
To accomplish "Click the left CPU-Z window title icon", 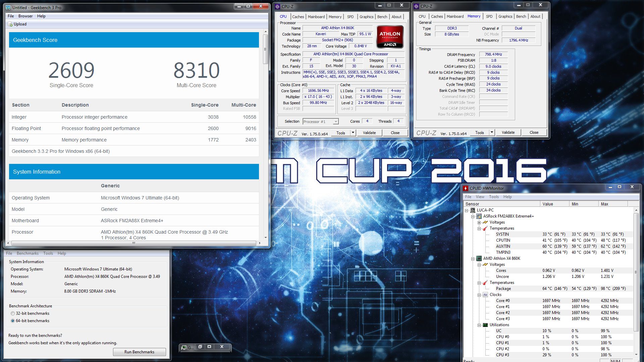I will tap(277, 6).
